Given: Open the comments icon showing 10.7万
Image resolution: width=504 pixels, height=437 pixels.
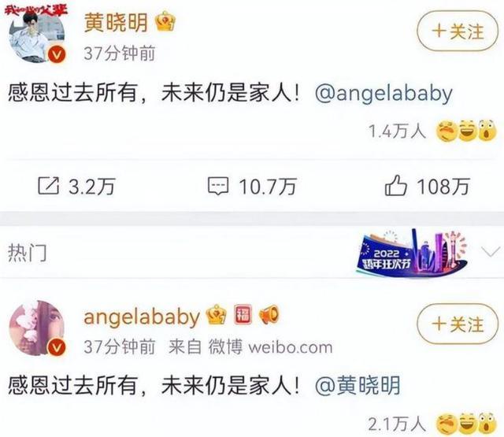Looking at the screenshot, I should pos(218,186).
